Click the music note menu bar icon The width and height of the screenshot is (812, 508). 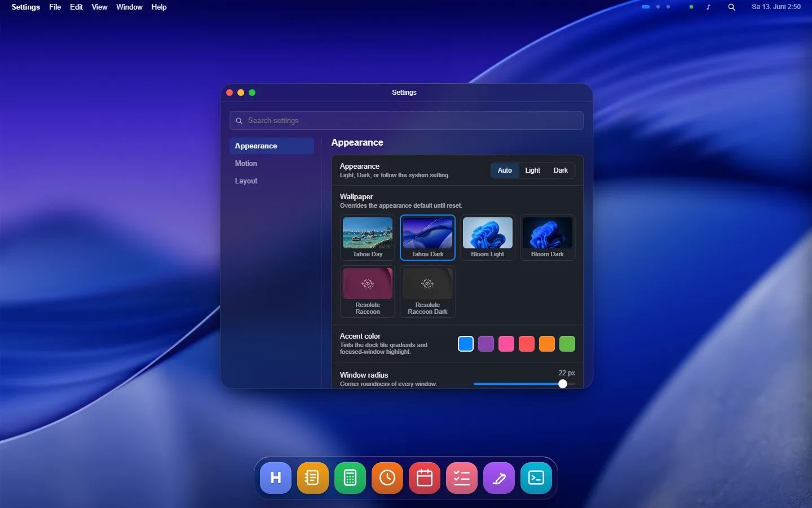[708, 7]
